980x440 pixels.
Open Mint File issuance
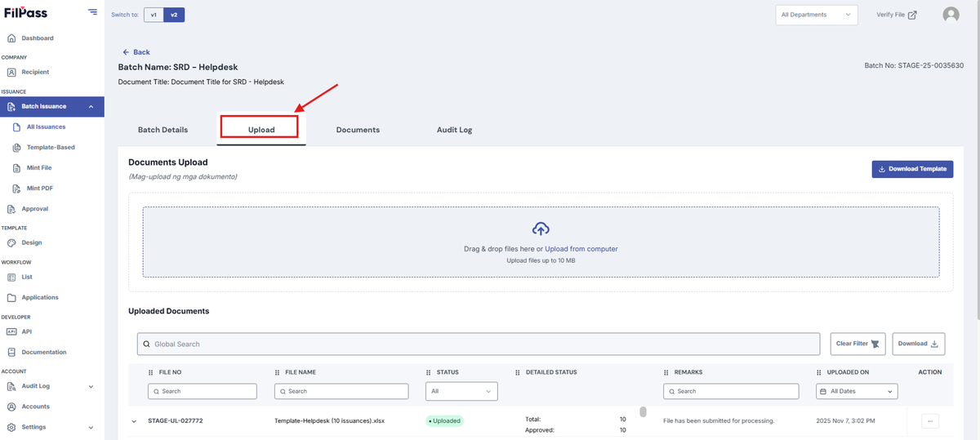[39, 168]
